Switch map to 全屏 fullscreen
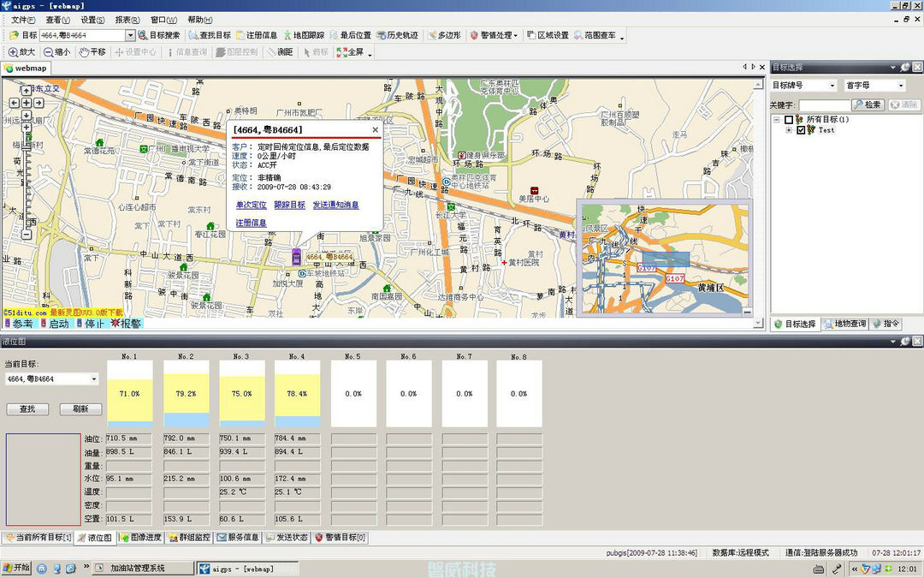The image size is (924, 578). 351,52
